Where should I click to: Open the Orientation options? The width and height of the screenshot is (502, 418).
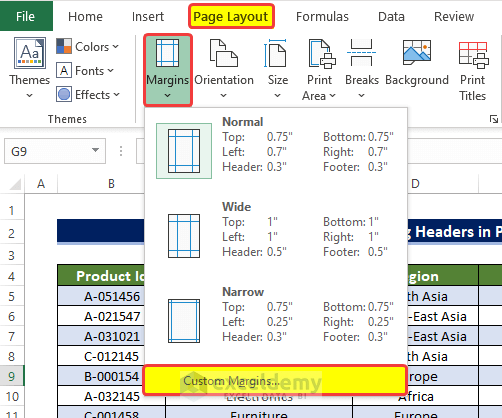tap(224, 70)
